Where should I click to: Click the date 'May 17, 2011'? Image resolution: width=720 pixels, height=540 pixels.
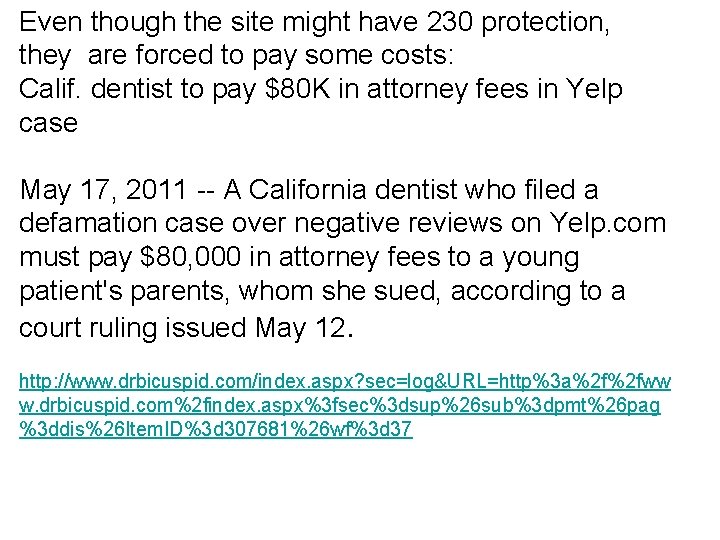coord(103,190)
